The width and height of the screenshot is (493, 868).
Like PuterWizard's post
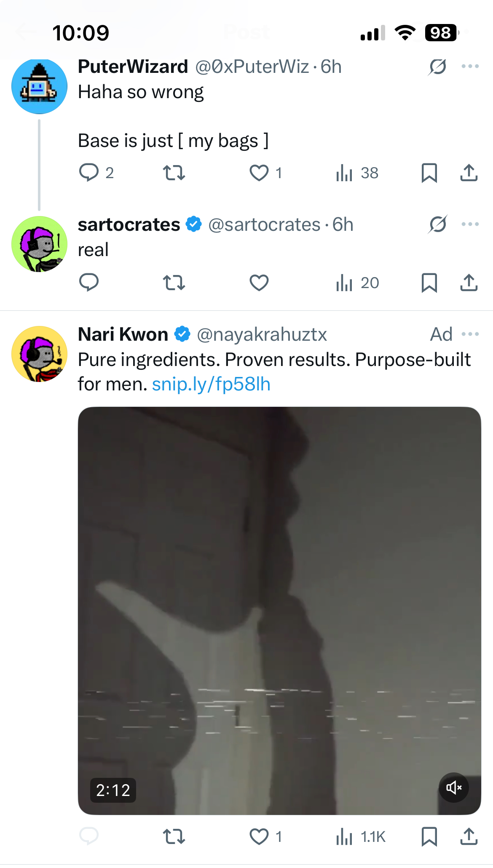click(259, 173)
